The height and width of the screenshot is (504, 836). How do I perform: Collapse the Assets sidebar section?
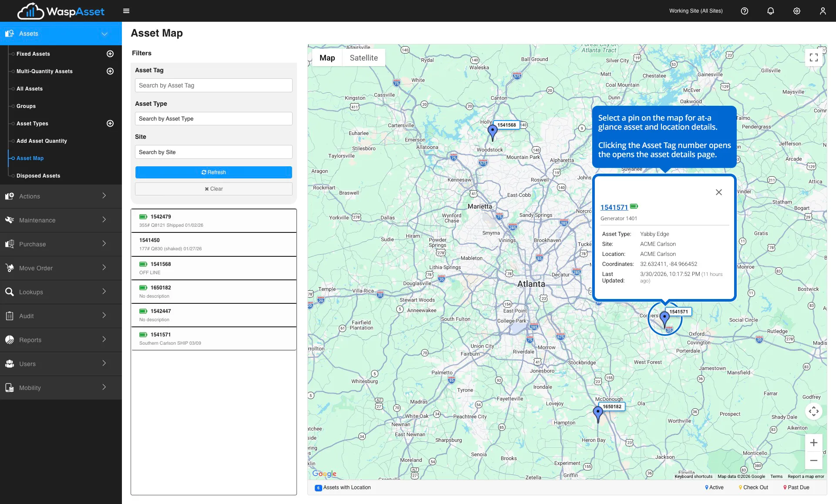104,34
